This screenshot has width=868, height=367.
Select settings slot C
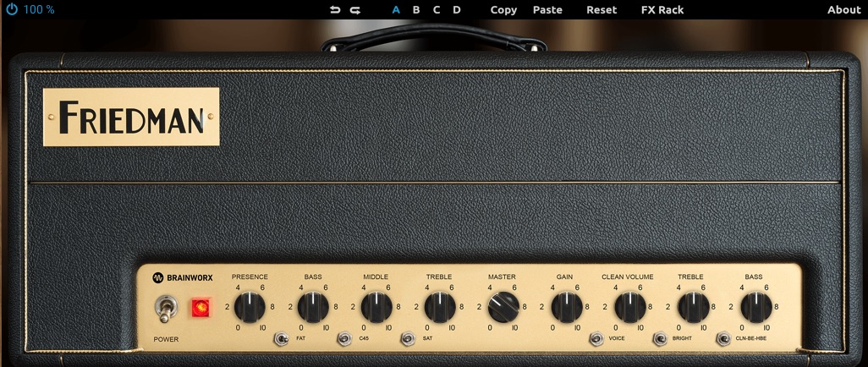point(437,10)
